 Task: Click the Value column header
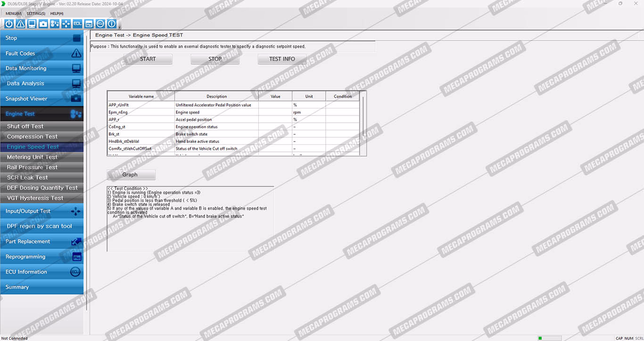click(x=275, y=96)
